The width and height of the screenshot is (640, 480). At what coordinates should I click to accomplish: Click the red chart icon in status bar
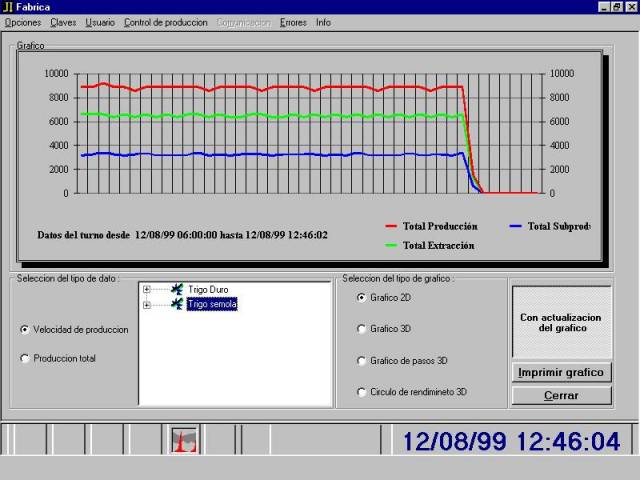184,440
